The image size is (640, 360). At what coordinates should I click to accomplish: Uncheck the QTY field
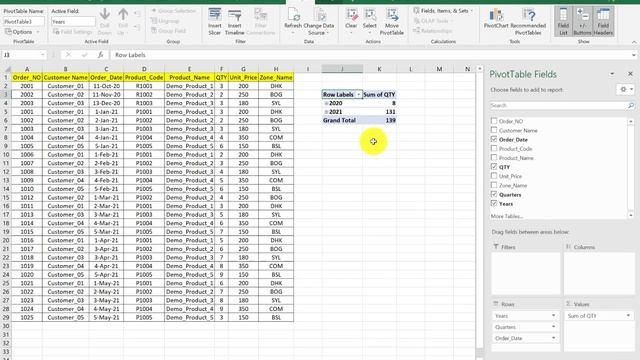[x=494, y=167]
